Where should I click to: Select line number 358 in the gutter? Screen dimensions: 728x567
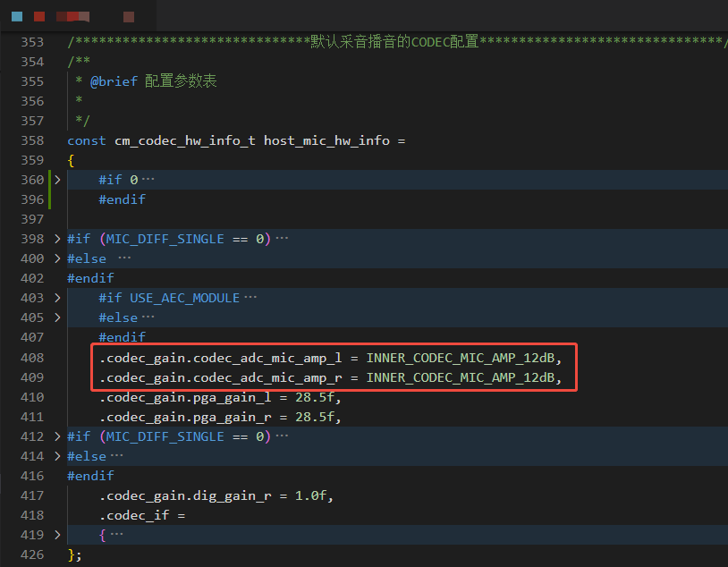32,140
